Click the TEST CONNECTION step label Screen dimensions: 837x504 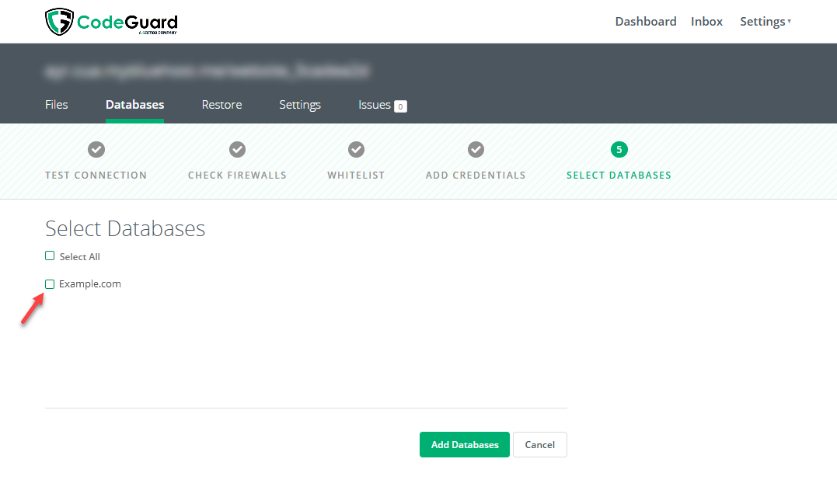click(96, 175)
